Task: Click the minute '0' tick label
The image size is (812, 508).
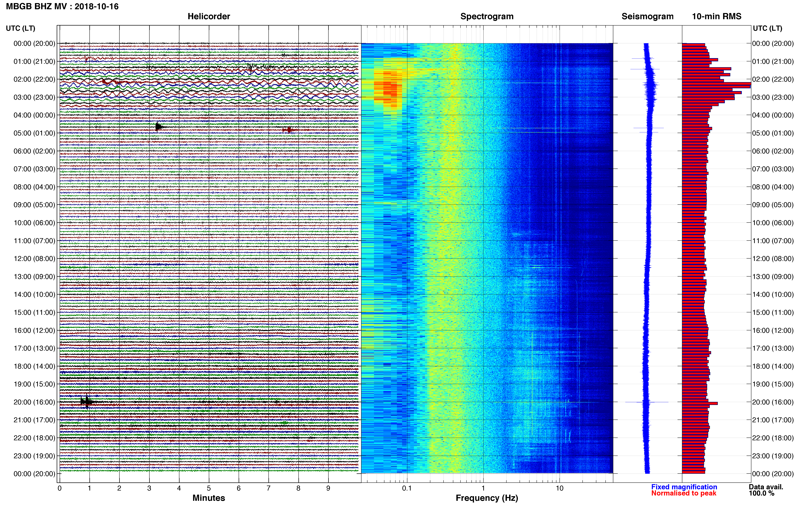Action: pyautogui.click(x=59, y=488)
